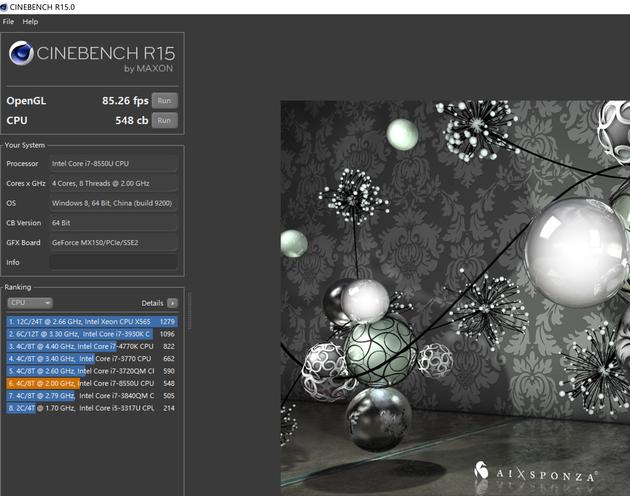The width and height of the screenshot is (630, 496).
Task: Click the 85.26 fps OpenGL score
Action: point(125,100)
